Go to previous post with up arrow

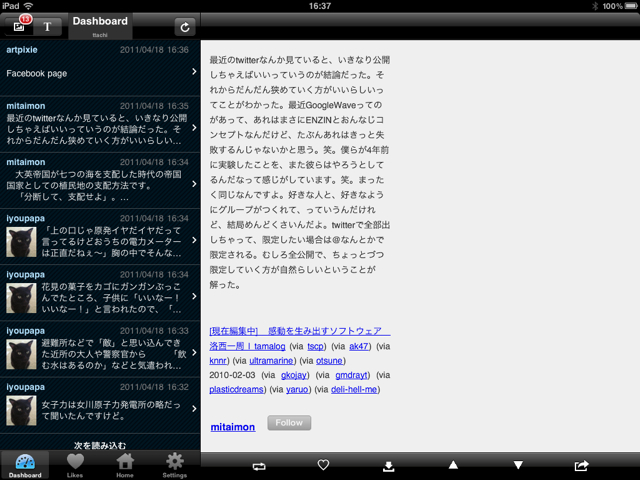pos(452,465)
